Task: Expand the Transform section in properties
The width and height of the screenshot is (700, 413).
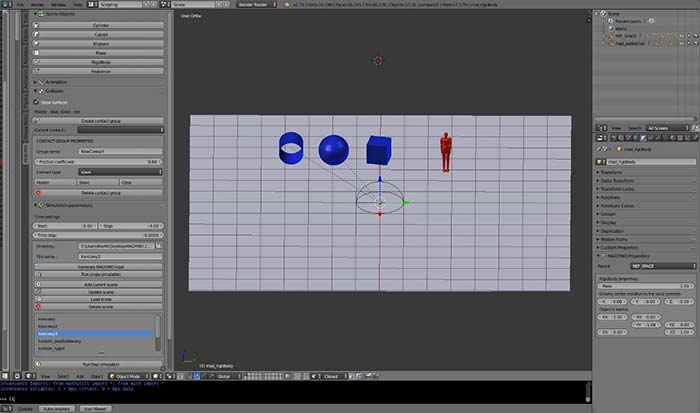Action: tap(612, 171)
